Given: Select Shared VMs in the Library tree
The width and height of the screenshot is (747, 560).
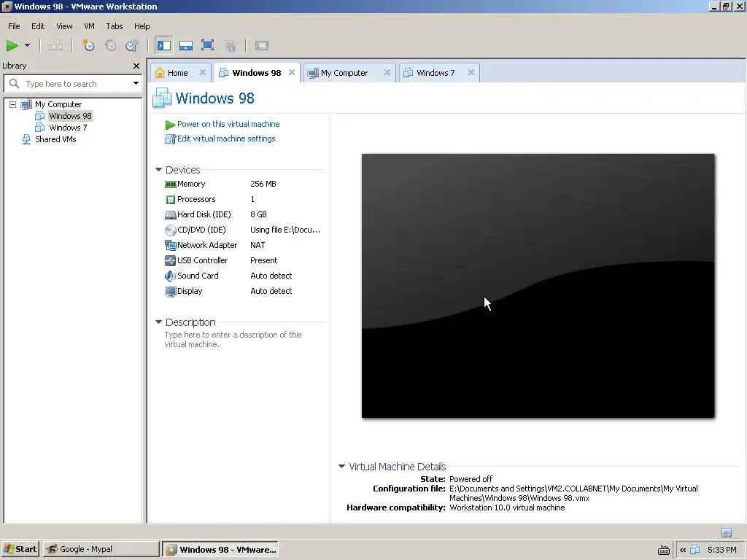Looking at the screenshot, I should point(55,139).
